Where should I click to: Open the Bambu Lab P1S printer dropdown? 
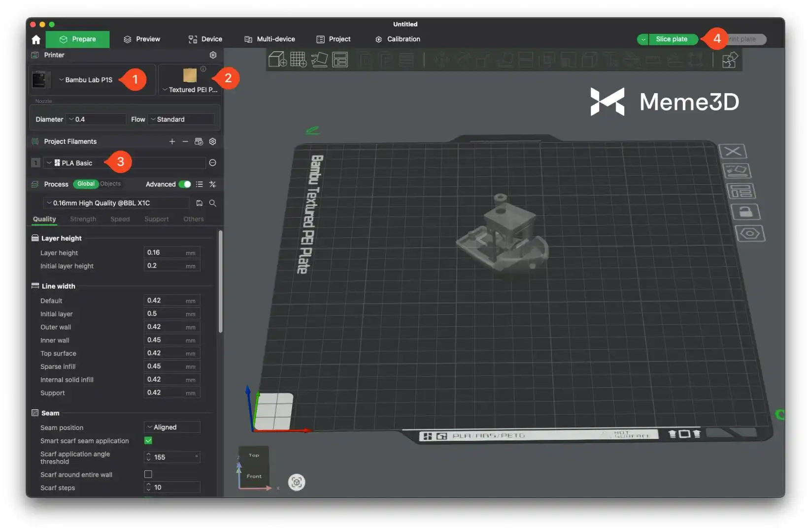click(86, 80)
